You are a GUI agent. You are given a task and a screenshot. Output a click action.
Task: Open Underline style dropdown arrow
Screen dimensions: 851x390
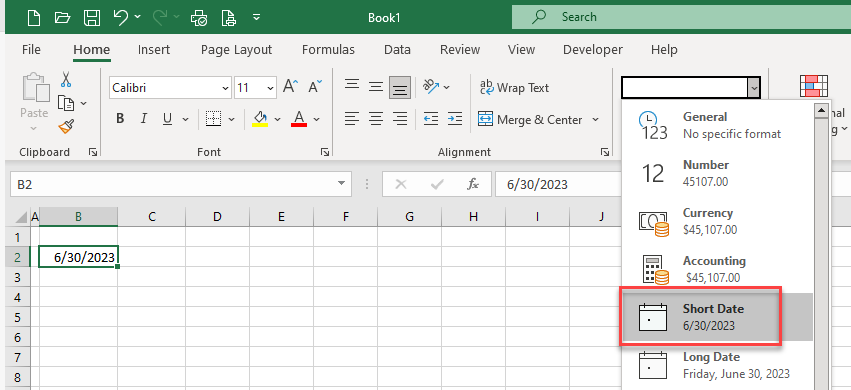click(185, 119)
